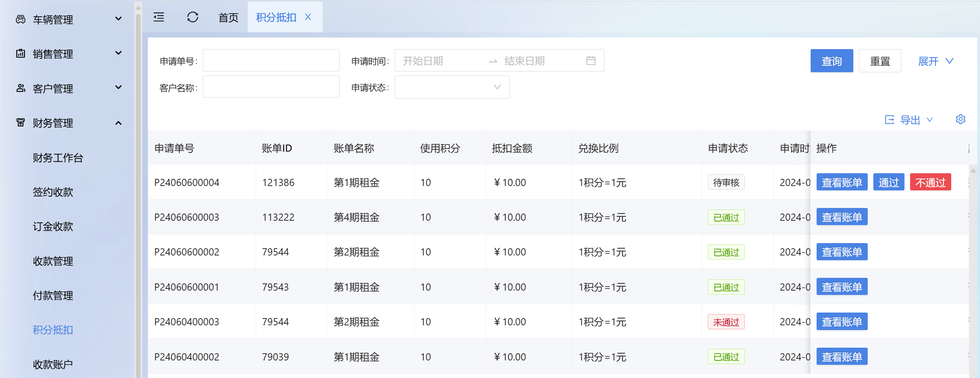The image size is (980, 378).
Task: Click the export icon beside 导出
Action: click(889, 120)
